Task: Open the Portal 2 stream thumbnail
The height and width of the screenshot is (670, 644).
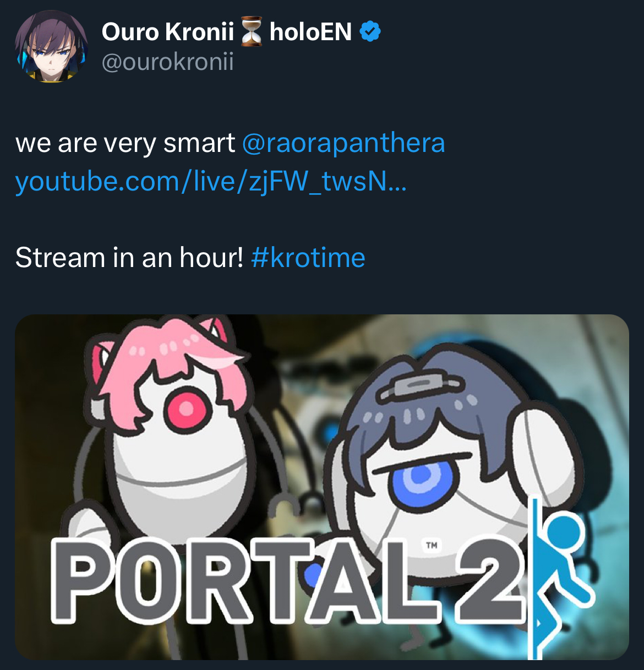Action: click(322, 487)
